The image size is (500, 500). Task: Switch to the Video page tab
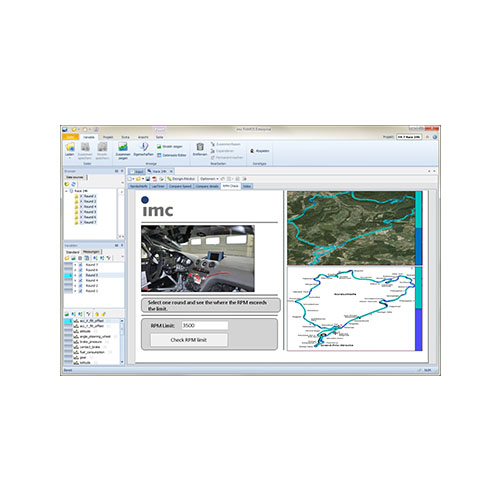pos(247,186)
